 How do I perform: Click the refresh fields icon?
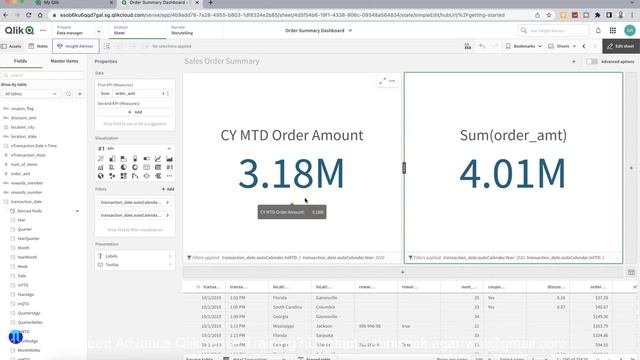[x=69, y=94]
